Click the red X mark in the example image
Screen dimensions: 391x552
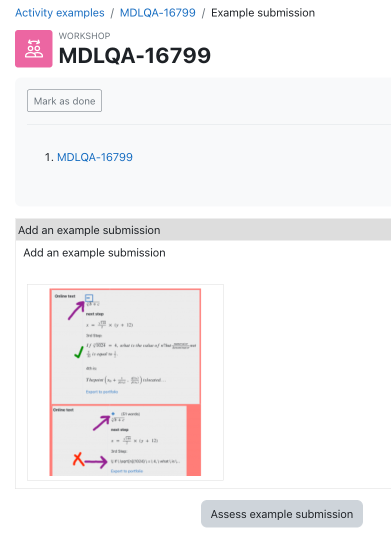point(78,460)
